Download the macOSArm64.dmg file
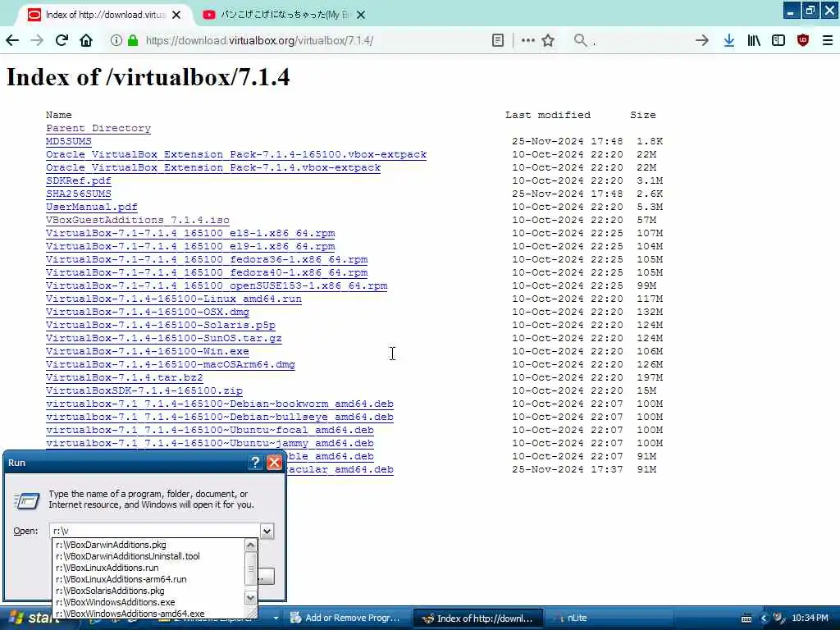This screenshot has width=840, height=630. tap(171, 364)
